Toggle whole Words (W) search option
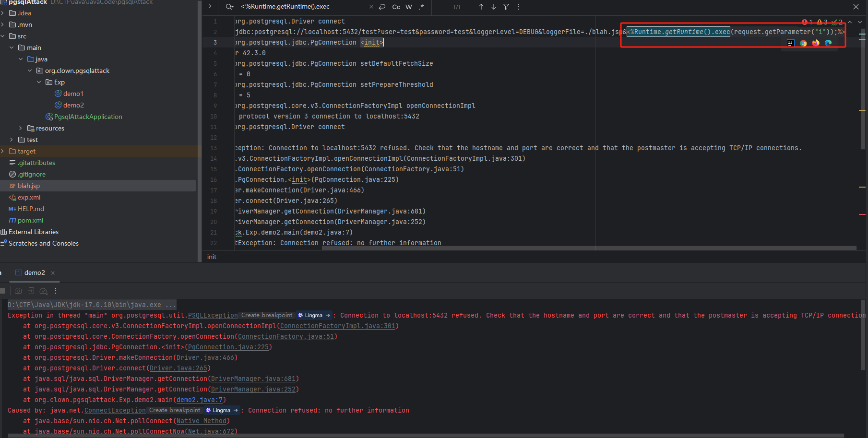868x438 pixels. [x=409, y=7]
